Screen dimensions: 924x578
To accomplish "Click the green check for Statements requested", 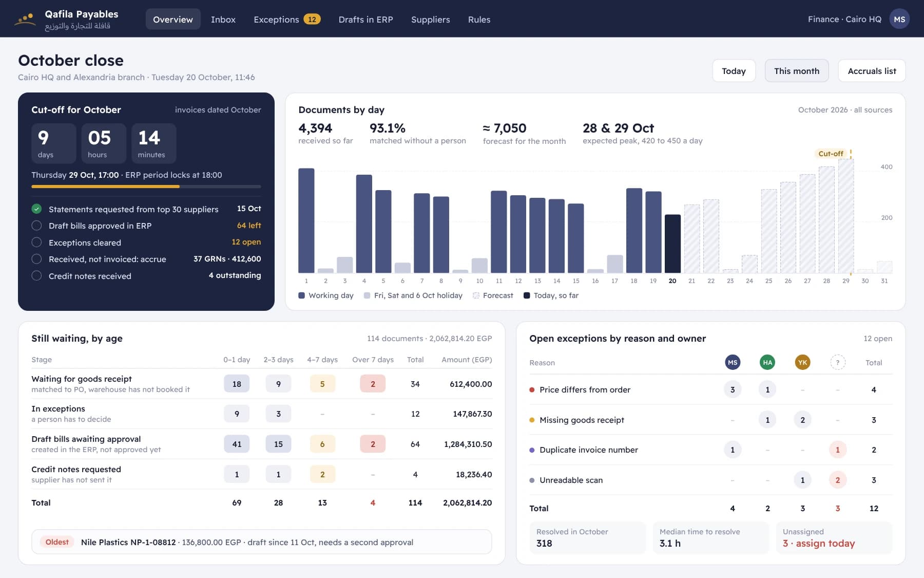I will (36, 209).
